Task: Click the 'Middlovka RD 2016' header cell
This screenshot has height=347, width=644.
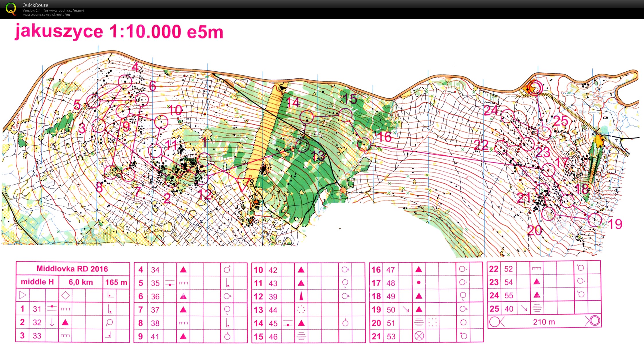Action: pyautogui.click(x=72, y=269)
